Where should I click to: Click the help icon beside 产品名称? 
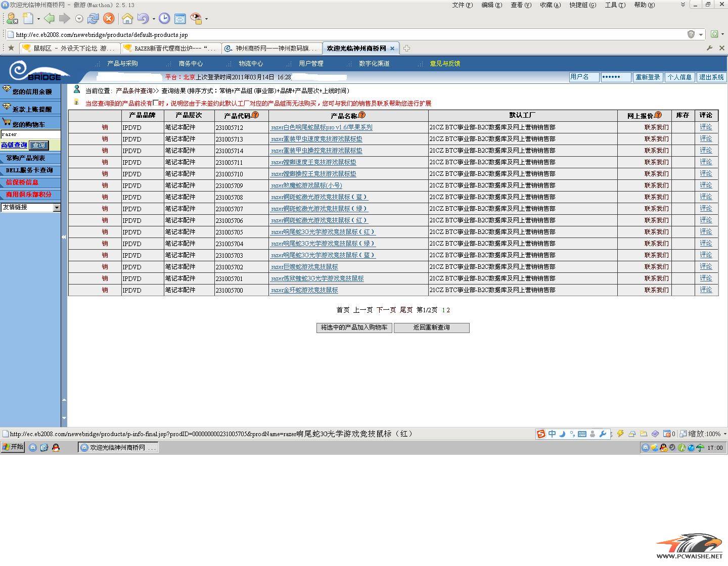pyautogui.click(x=362, y=115)
